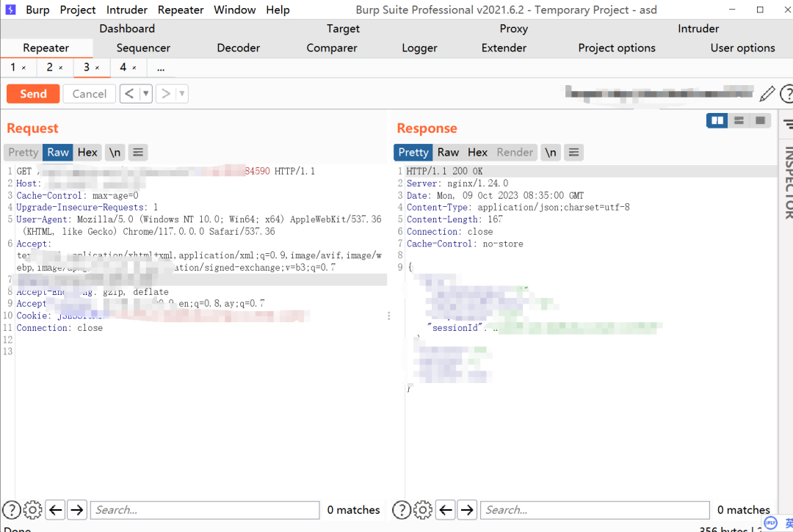Switch response view to Hex
The height and width of the screenshot is (532, 793).
pos(477,153)
